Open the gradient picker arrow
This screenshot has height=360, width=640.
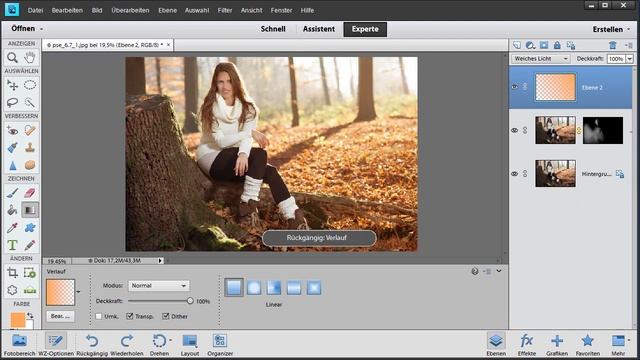click(78, 292)
